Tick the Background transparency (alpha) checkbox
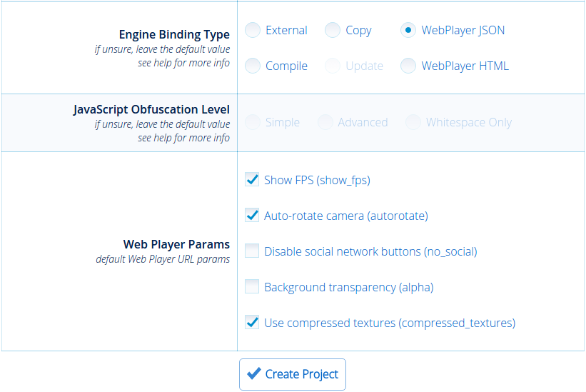This screenshot has width=586, height=392. [x=252, y=286]
